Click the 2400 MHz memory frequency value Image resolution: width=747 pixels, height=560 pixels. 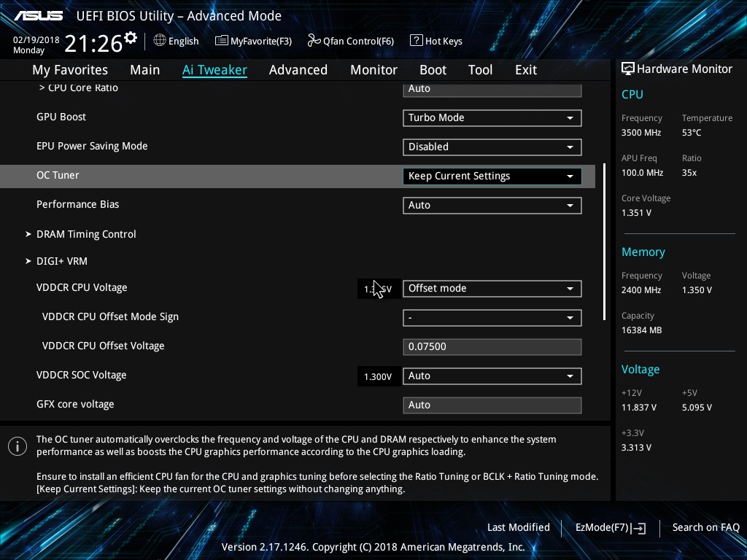(640, 290)
